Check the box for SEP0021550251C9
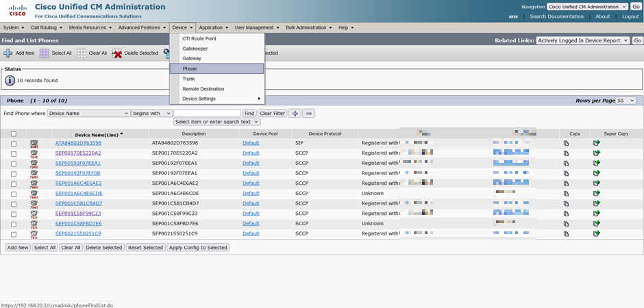The width and height of the screenshot is (644, 308). (14, 234)
